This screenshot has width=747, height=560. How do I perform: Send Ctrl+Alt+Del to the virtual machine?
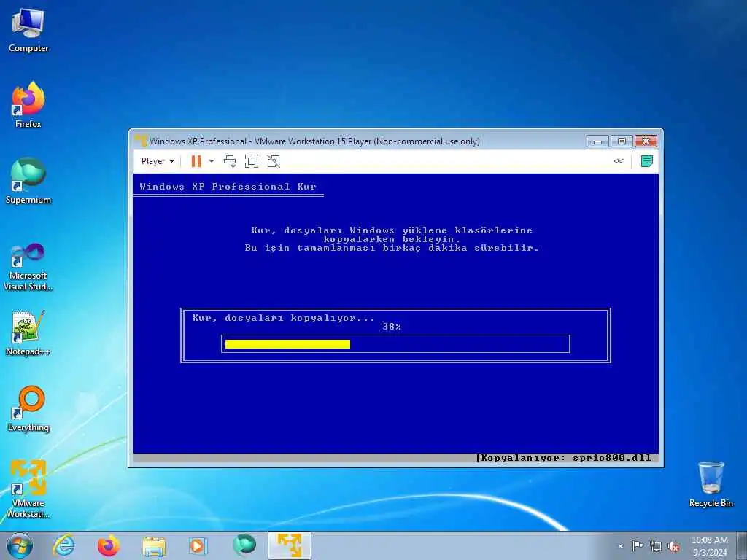tap(230, 161)
